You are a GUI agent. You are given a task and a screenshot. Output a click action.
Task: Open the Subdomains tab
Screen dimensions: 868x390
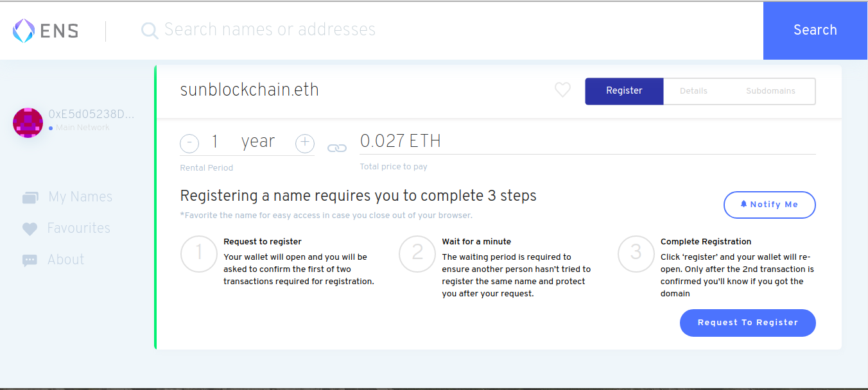point(770,91)
